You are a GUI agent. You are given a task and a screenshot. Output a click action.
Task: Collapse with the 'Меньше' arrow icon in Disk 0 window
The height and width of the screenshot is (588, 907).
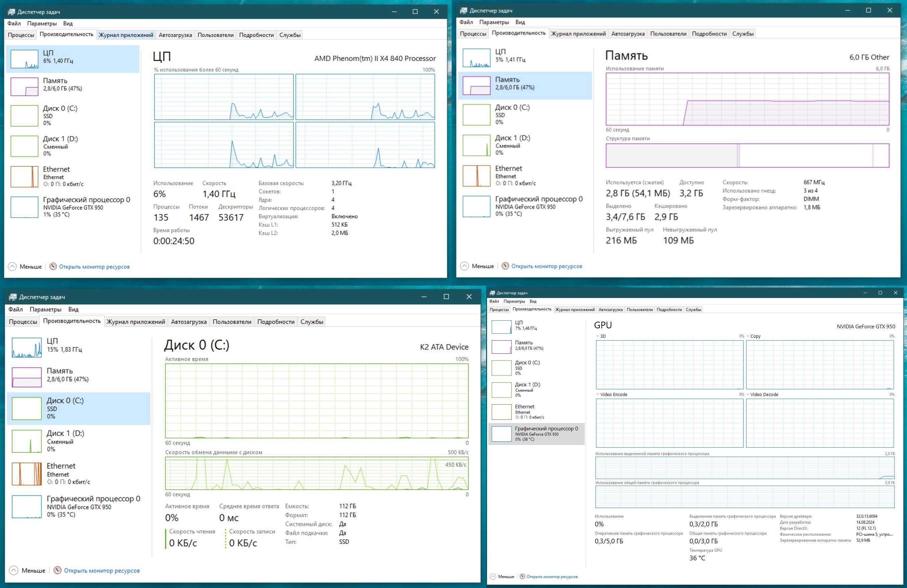point(13,570)
